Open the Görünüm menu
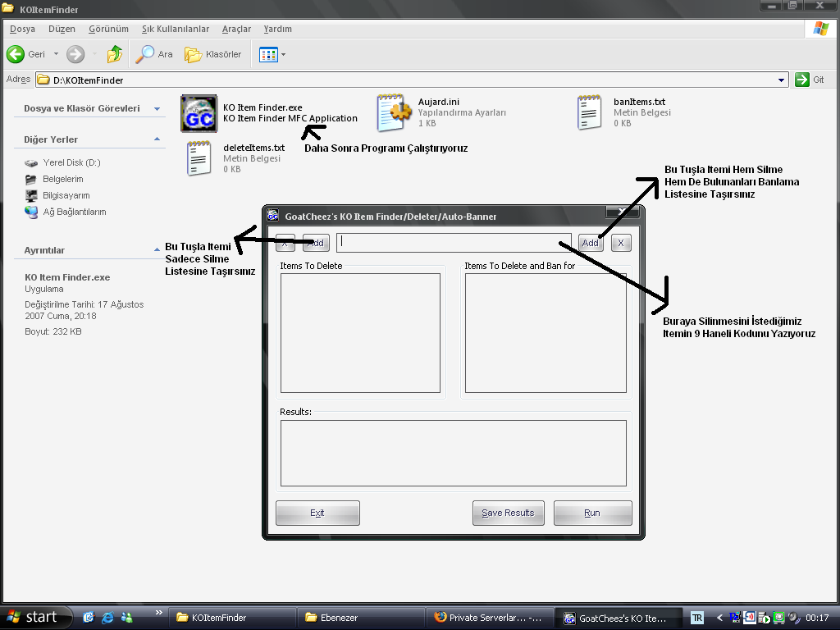 pyautogui.click(x=108, y=29)
